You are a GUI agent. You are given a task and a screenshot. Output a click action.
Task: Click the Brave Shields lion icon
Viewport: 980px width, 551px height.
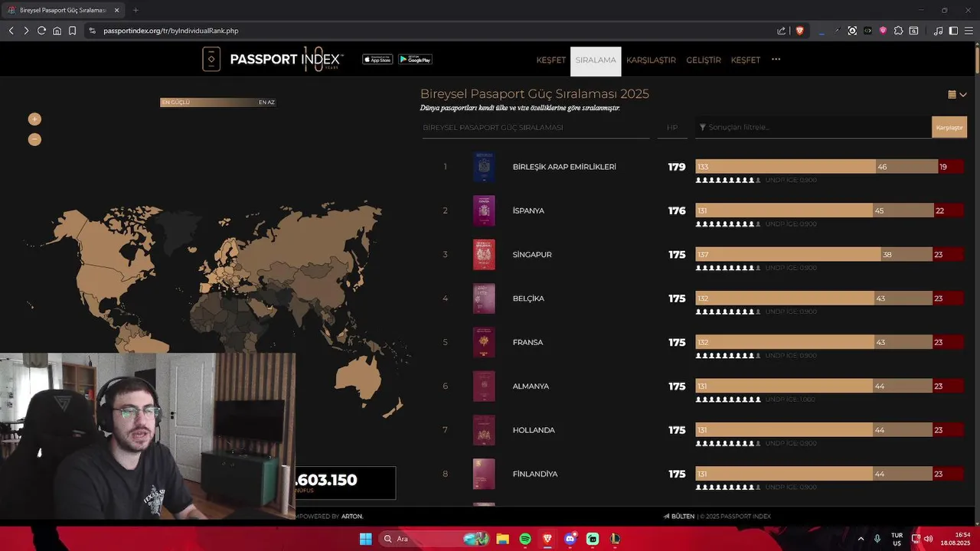pyautogui.click(x=800, y=31)
